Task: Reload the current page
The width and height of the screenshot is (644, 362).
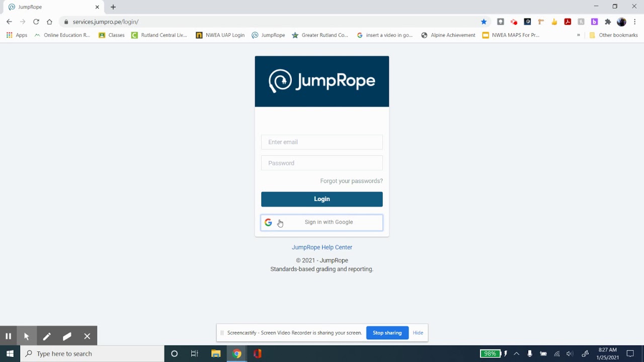Action: [36, 22]
